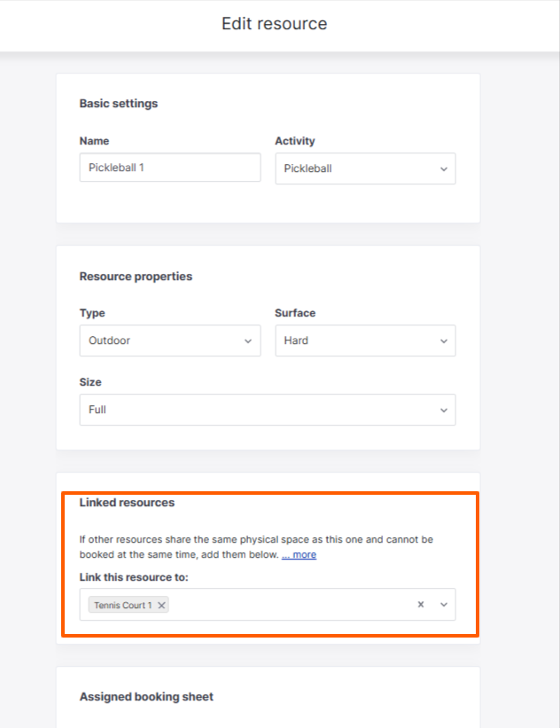Click the Name field containing Pickleball 1
560x728 pixels.
tap(170, 168)
